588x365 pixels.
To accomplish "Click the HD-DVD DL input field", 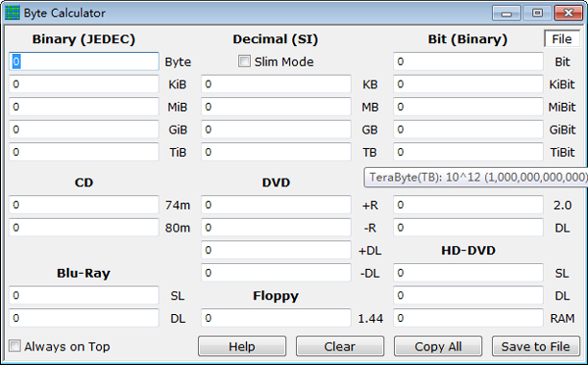I will pos(468,295).
